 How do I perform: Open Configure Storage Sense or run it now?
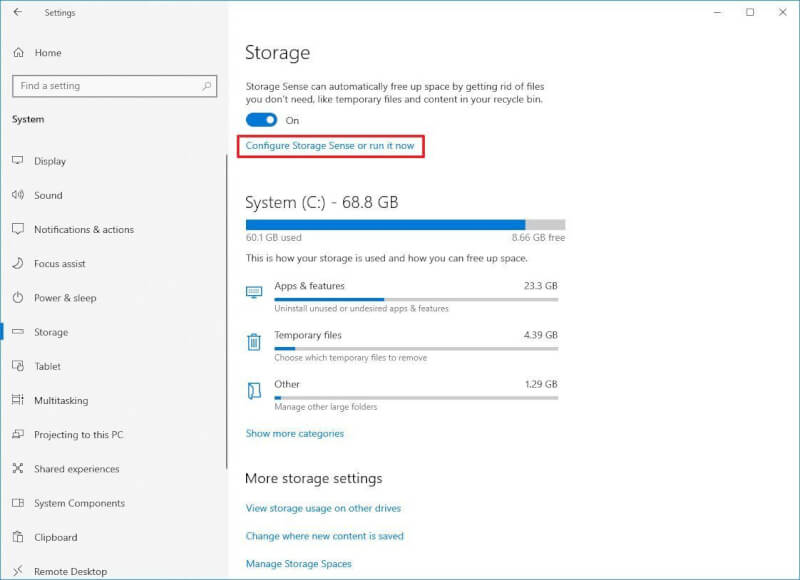click(x=330, y=146)
